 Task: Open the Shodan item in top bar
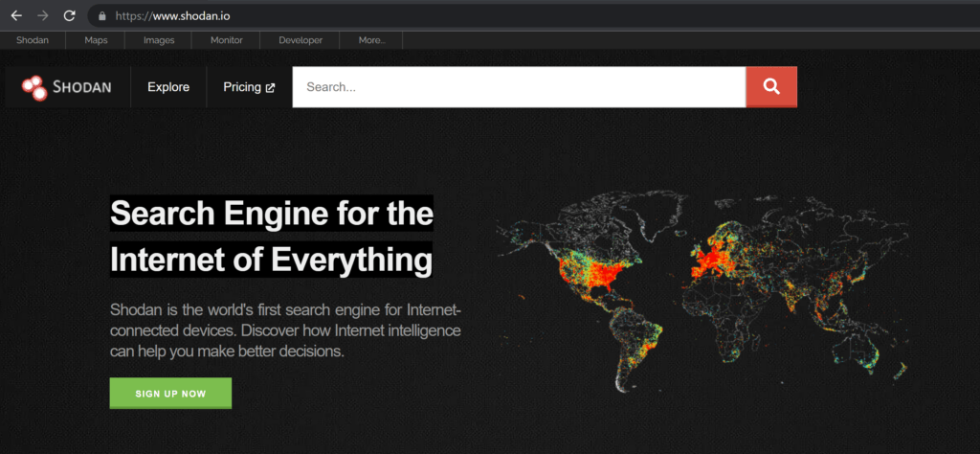click(33, 40)
